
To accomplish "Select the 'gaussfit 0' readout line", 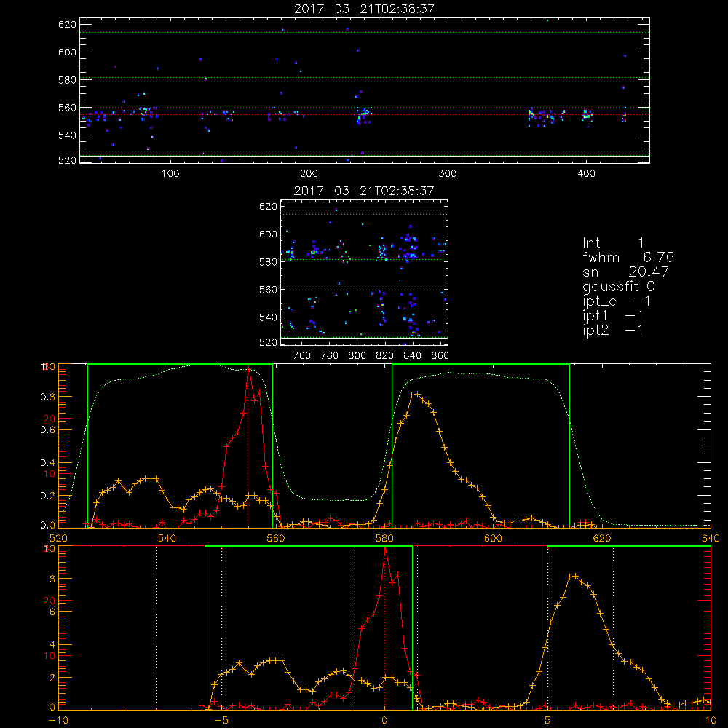I will 619,287.
